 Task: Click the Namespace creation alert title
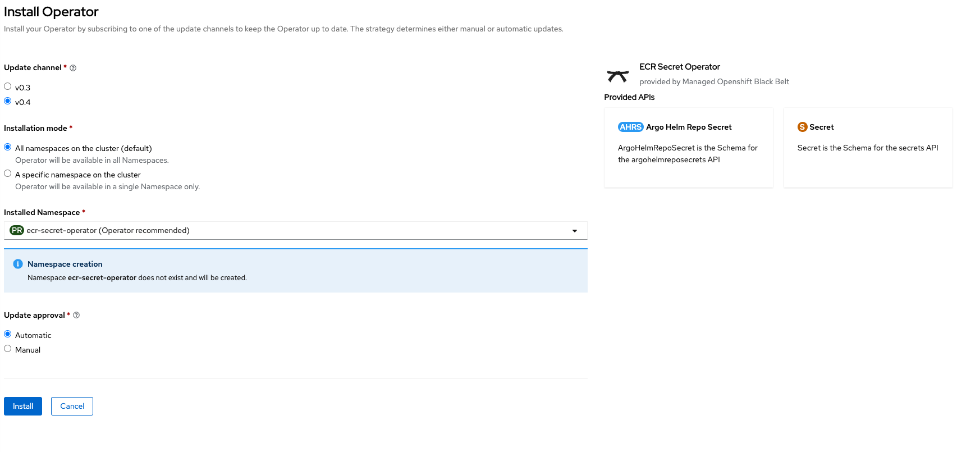coord(65,264)
